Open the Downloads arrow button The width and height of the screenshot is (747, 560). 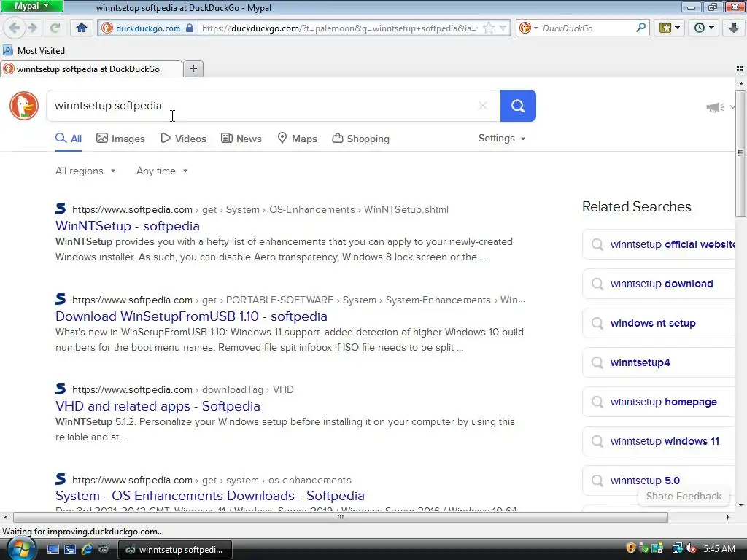click(734, 28)
